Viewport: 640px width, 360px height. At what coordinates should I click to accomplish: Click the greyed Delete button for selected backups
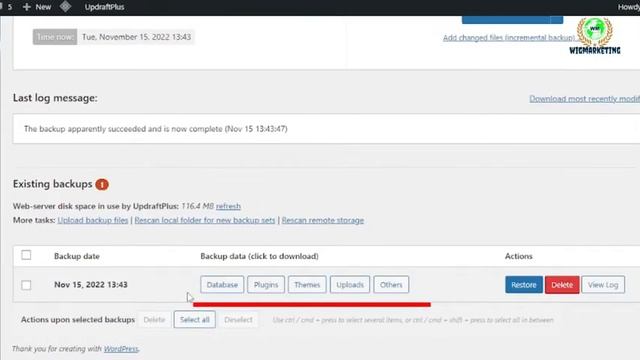point(154,320)
